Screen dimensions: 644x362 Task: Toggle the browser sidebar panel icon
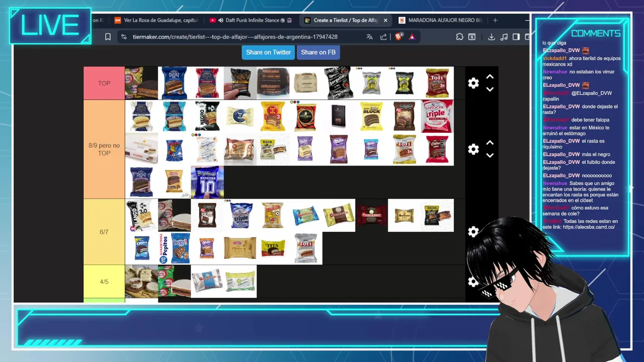[516, 37]
